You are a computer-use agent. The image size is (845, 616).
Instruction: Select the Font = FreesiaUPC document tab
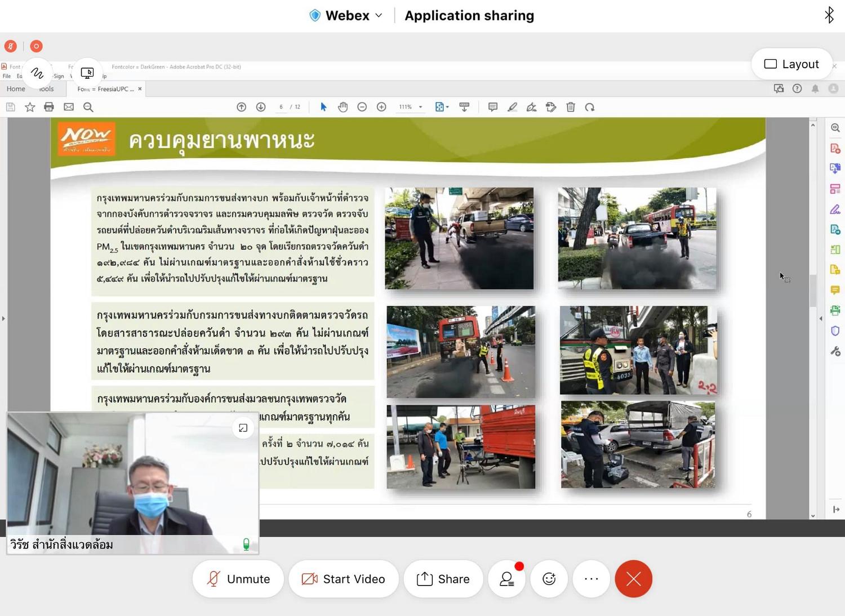pyautogui.click(x=106, y=89)
